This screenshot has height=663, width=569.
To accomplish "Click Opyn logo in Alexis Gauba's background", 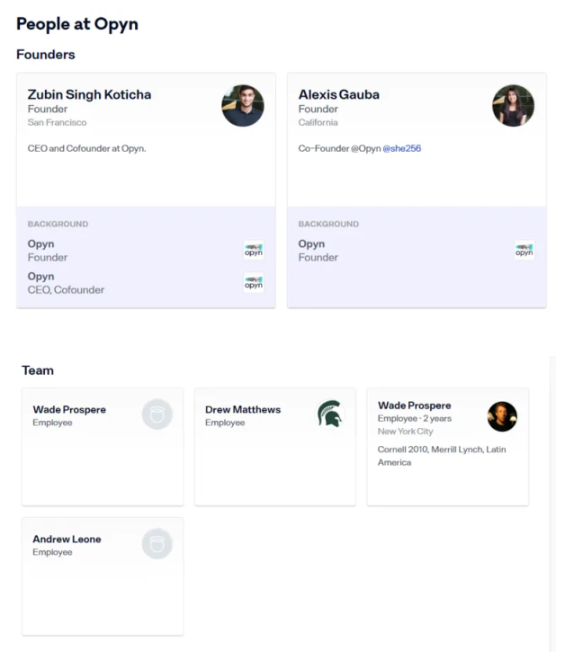I will tap(524, 250).
